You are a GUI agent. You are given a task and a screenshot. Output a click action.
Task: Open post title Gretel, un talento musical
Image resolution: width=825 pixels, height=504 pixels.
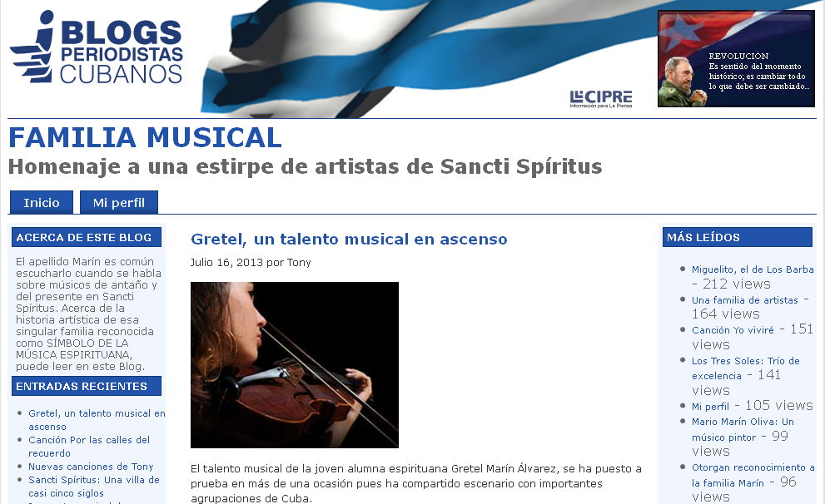(349, 240)
